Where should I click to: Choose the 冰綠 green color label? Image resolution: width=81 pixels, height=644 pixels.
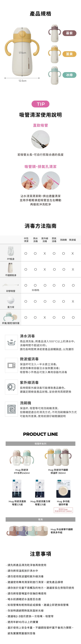point(69,75)
